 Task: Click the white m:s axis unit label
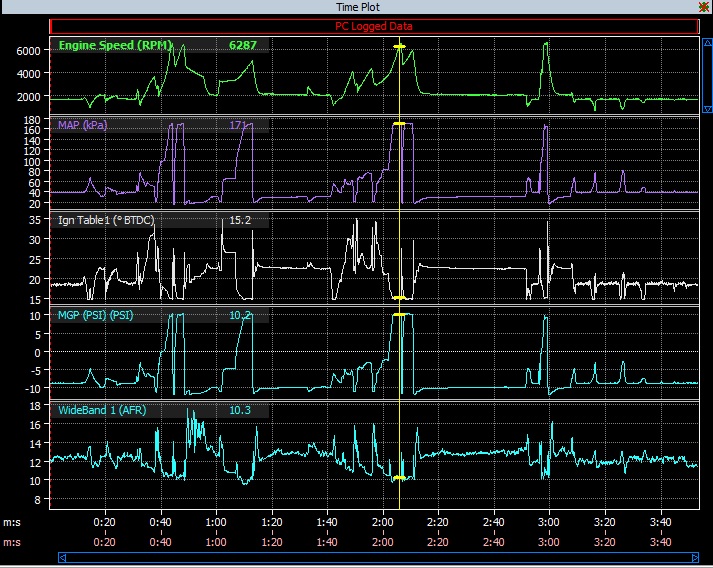(x=12, y=522)
